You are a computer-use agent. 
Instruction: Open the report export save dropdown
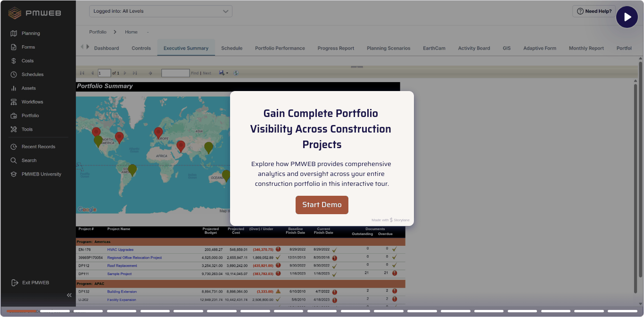(223, 73)
